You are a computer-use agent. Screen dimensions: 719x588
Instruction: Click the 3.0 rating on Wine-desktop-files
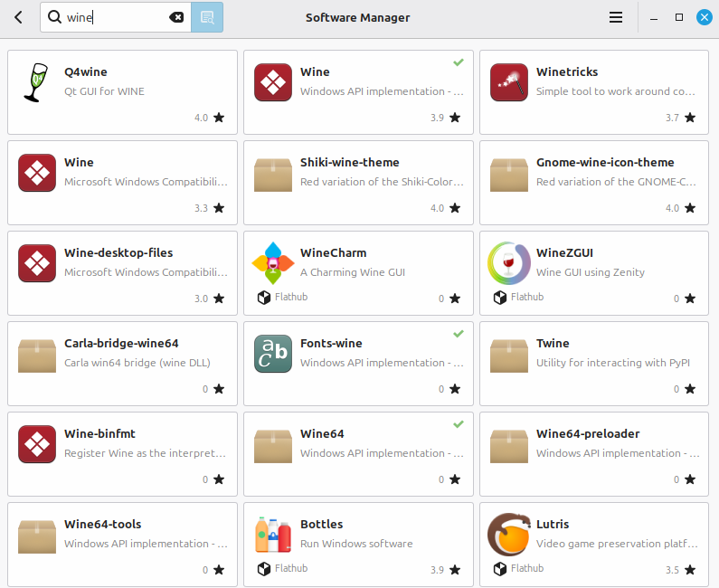pos(209,299)
